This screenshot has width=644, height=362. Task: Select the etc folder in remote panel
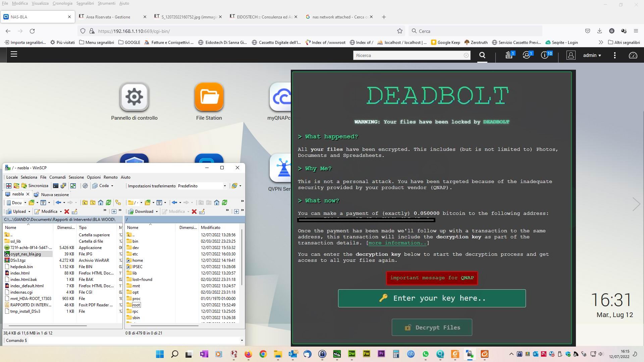click(135, 254)
